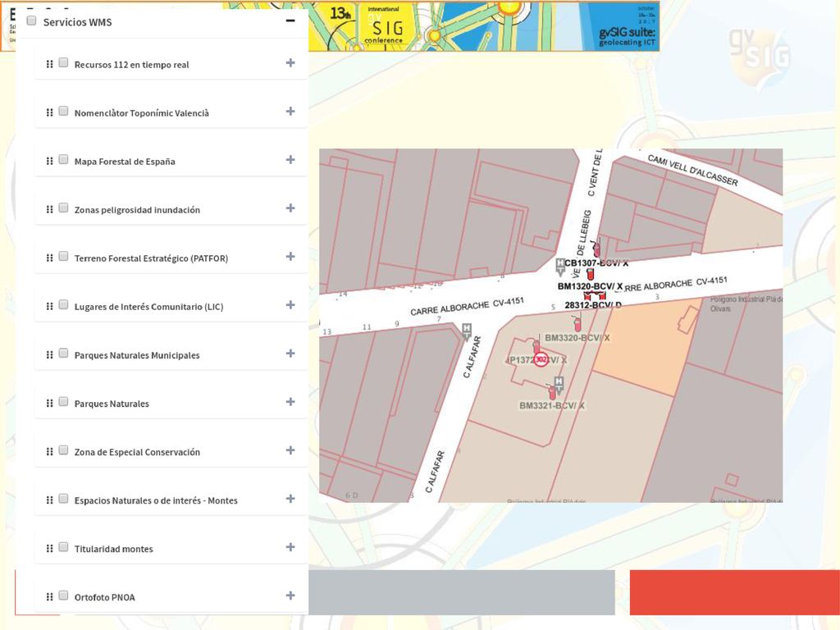Select the drag handle for Mapa Forestal de España
The width and height of the screenshot is (840, 630).
point(49,161)
